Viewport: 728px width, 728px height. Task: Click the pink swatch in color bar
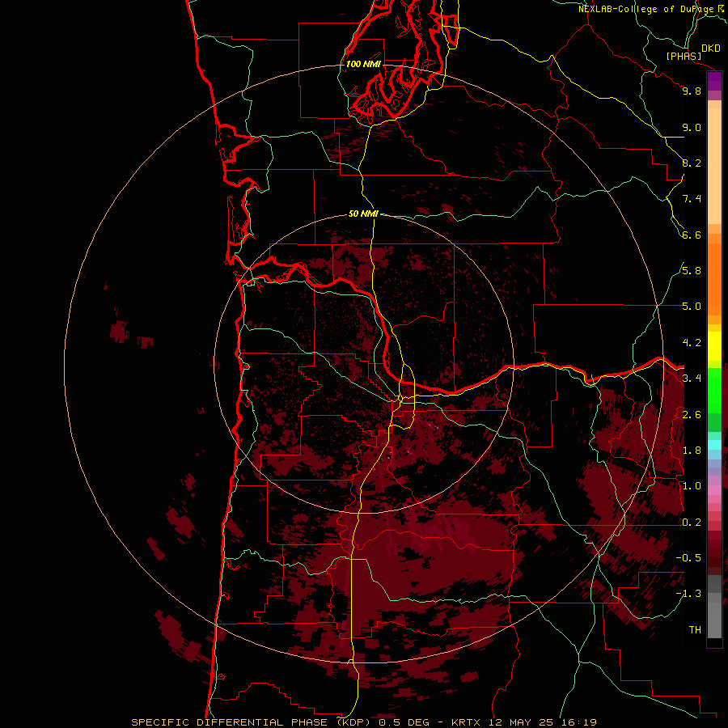(714, 490)
